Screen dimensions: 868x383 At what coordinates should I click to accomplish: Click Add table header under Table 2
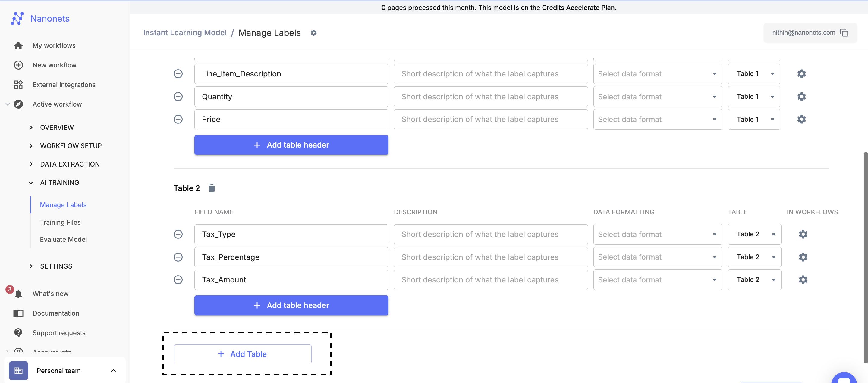pos(291,305)
